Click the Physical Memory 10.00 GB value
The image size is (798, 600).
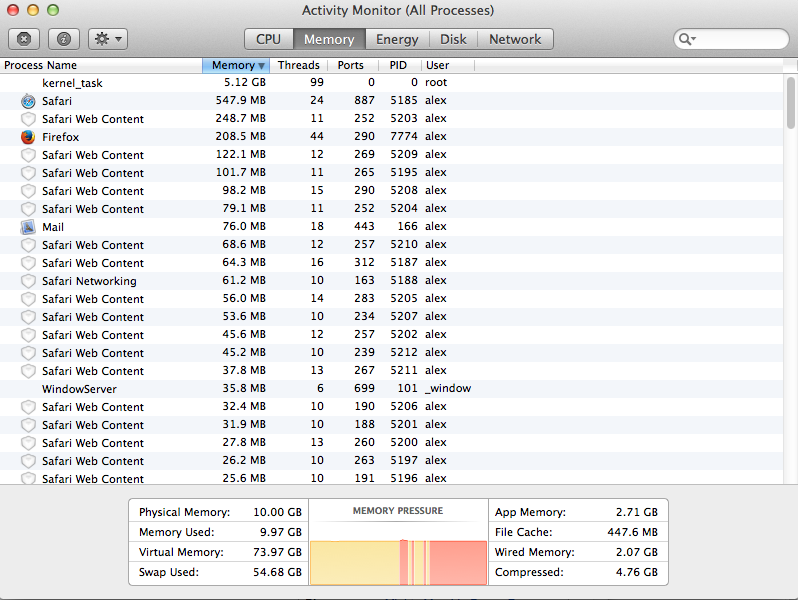coord(277,512)
